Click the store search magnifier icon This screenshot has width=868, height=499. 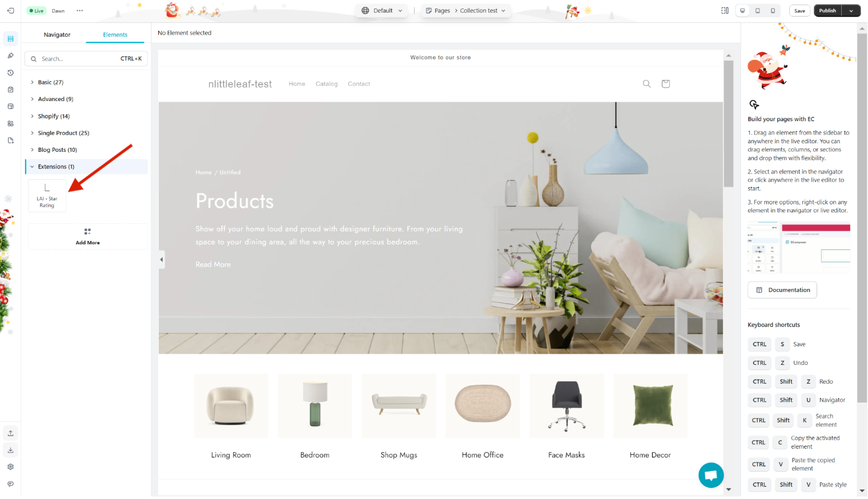point(646,84)
